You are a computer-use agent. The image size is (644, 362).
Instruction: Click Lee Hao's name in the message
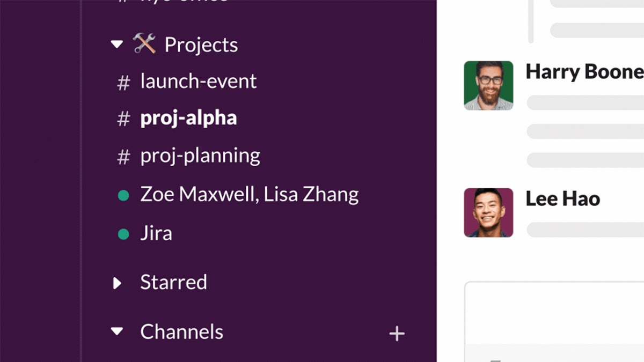point(561,198)
